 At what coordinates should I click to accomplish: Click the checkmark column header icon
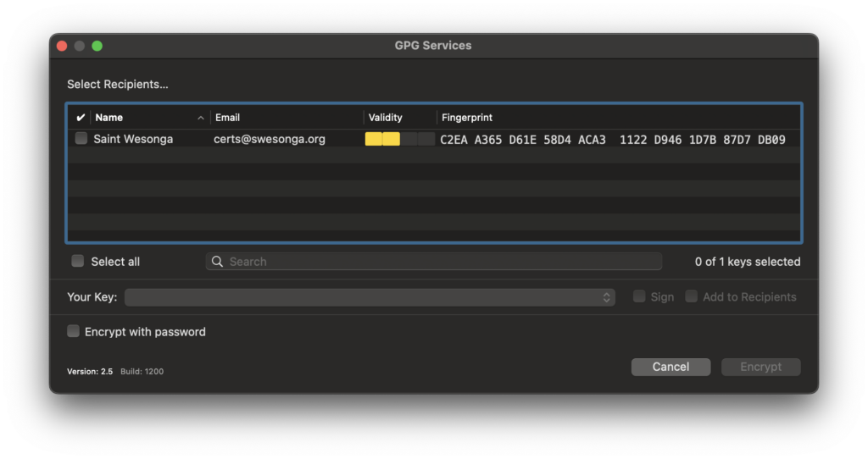click(81, 118)
